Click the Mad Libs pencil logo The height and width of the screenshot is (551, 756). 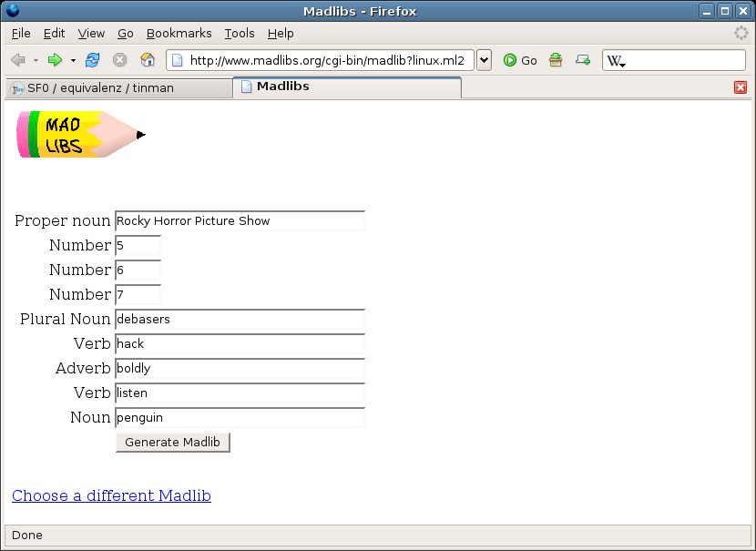pyautogui.click(x=80, y=135)
